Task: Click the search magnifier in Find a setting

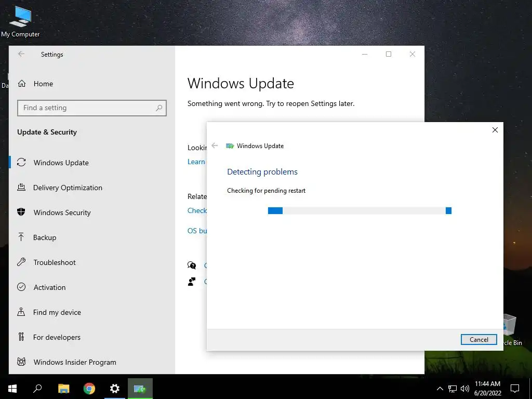Action: coord(158,108)
